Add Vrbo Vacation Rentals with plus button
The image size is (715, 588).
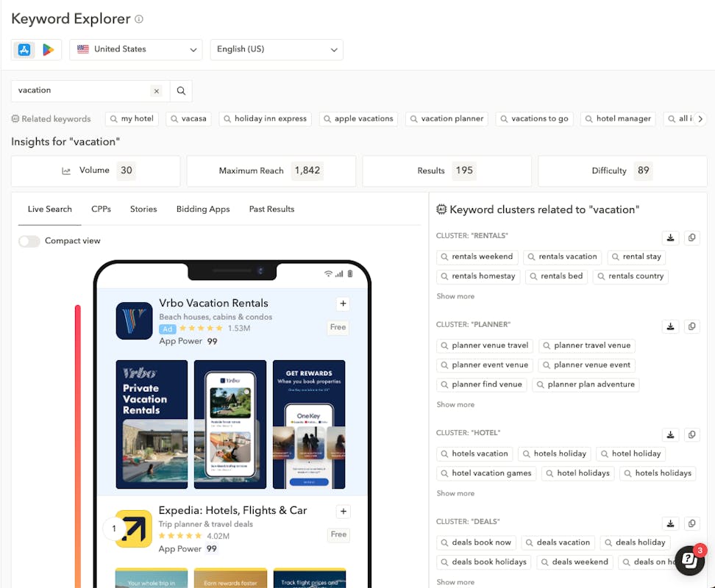(x=343, y=304)
